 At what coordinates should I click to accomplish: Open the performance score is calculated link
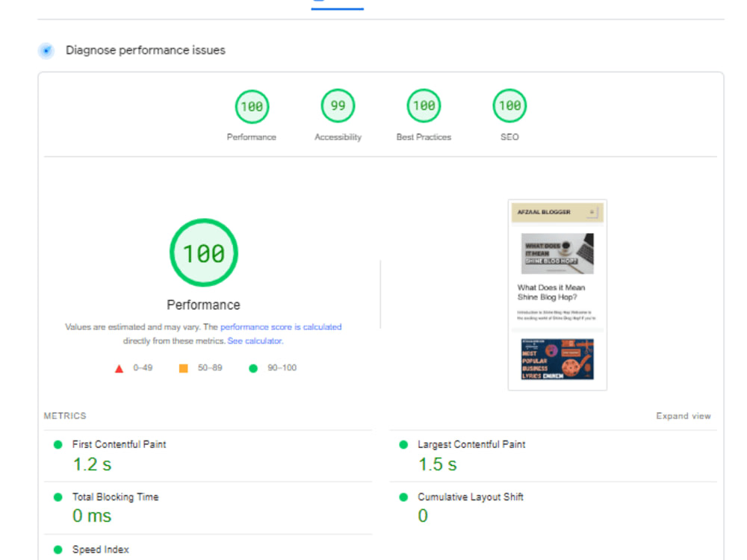(281, 327)
